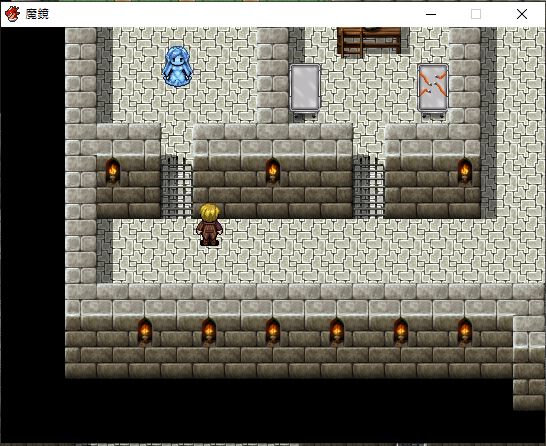Click the blue slime girl character

point(177,66)
